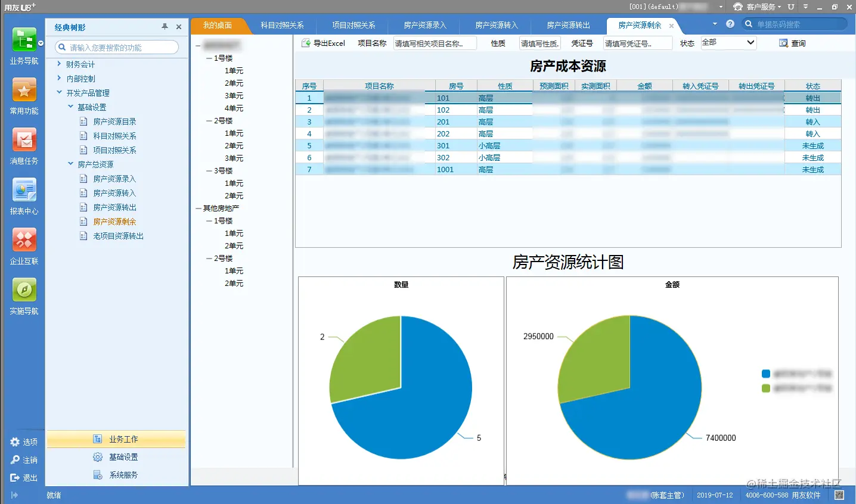The width and height of the screenshot is (856, 504).
Task: Open the tab list dropdown arrow
Action: tap(715, 24)
